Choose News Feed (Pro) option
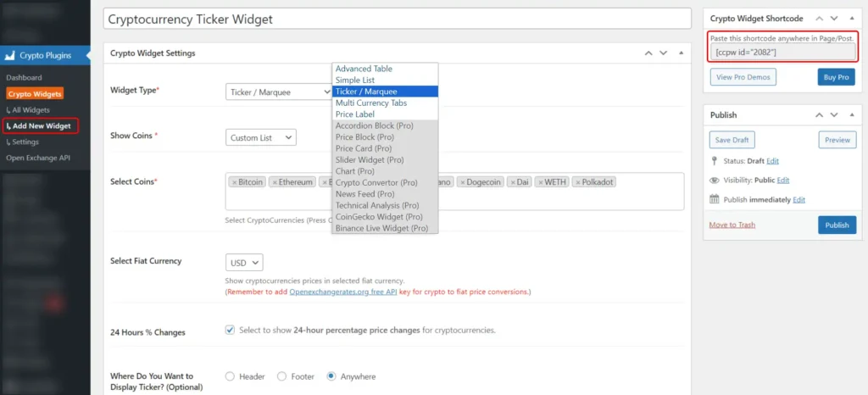Viewport: 868px width, 395px height. pyautogui.click(x=386, y=193)
